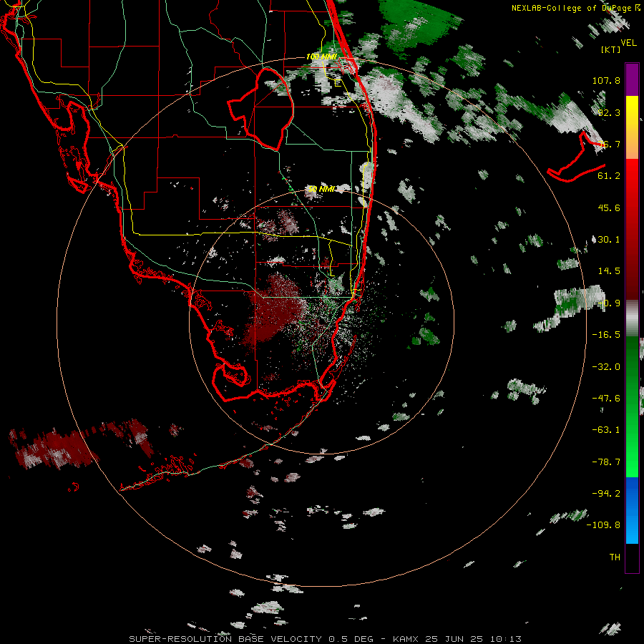Select the 61.2 legend value

[x=609, y=176]
